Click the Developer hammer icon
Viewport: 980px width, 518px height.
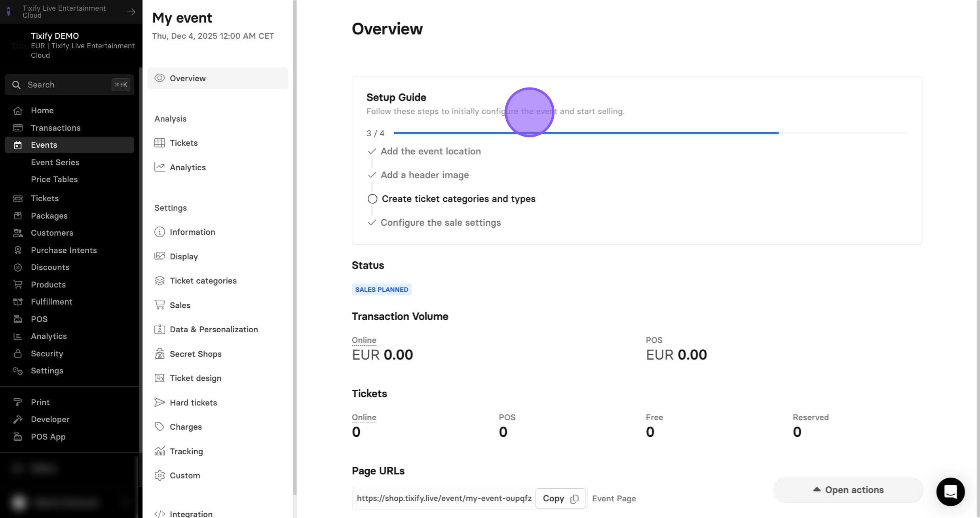(18, 419)
